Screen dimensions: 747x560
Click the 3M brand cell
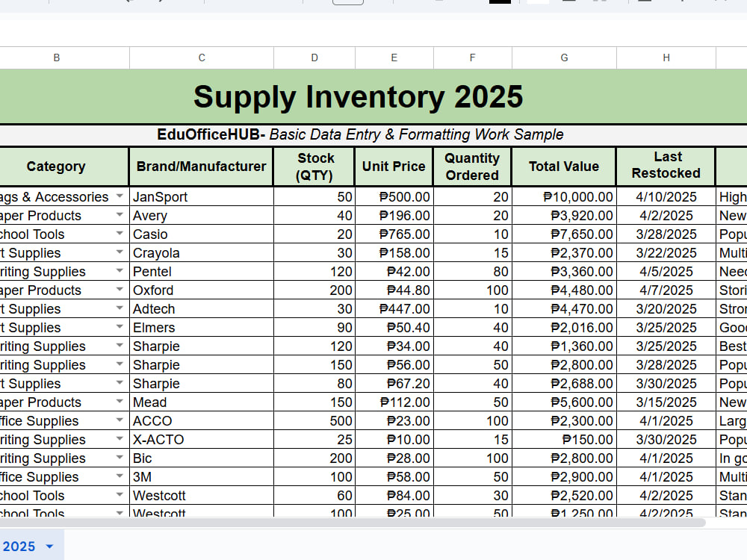pyautogui.click(x=202, y=476)
